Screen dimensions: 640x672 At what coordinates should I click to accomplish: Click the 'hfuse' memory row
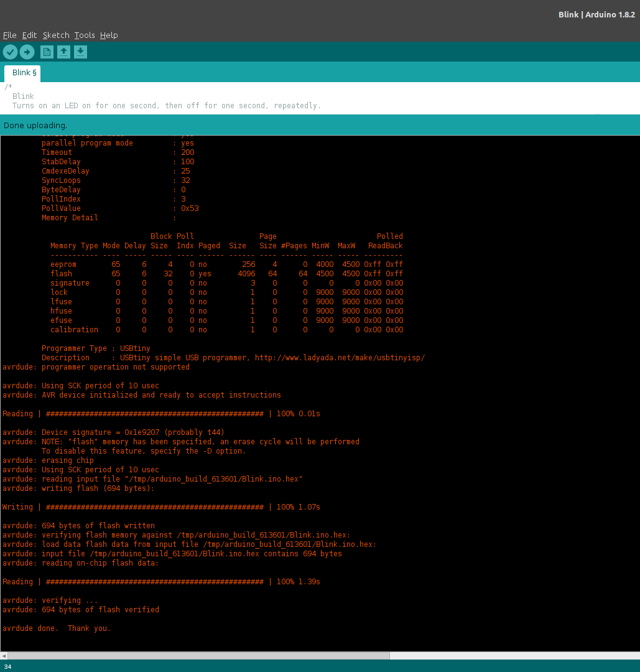click(x=226, y=311)
